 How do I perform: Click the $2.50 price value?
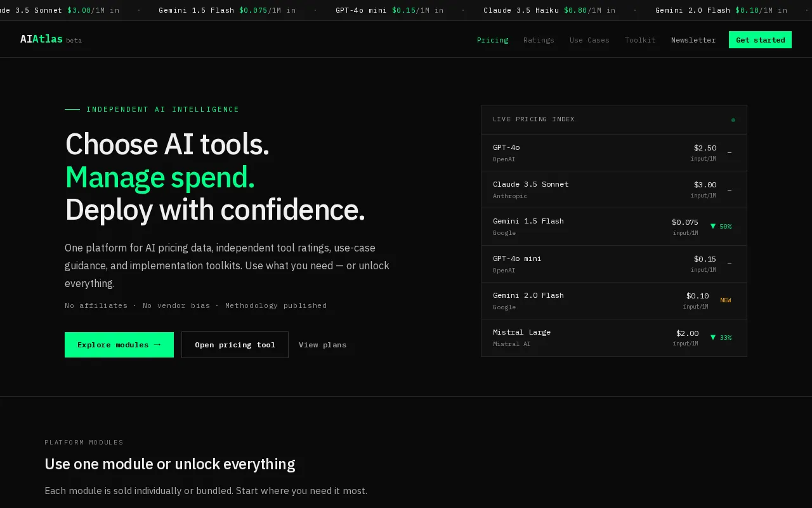tap(705, 148)
